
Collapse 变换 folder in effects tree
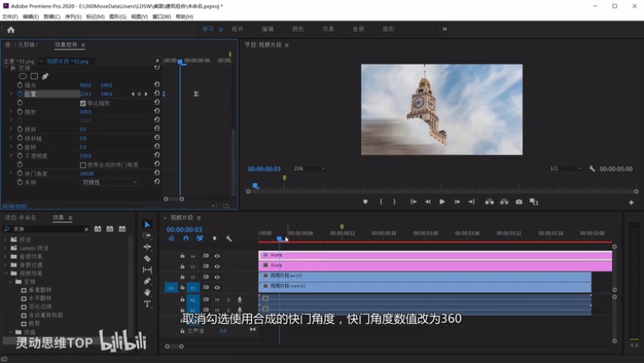[x=10, y=282]
